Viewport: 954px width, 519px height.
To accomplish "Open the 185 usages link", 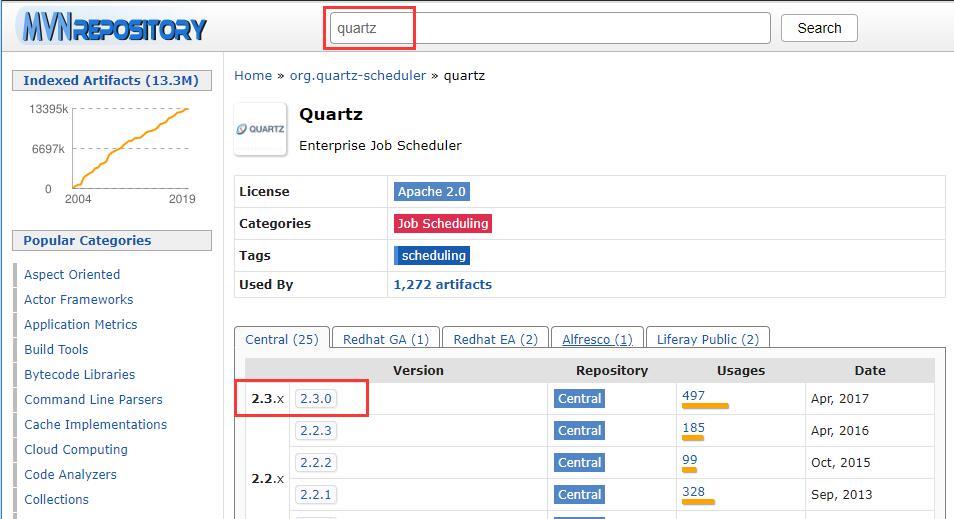I will (x=693, y=428).
